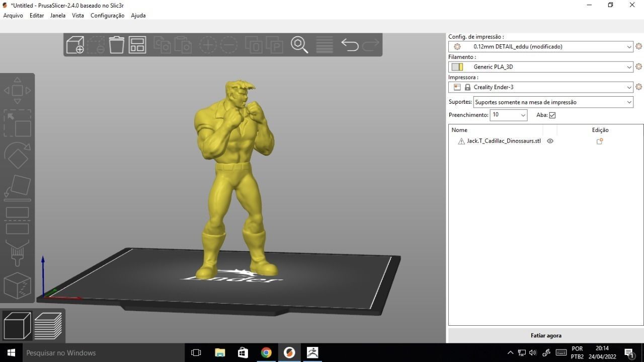Viewport: 644px width, 362px height.
Task: Toggle the Aba (brim) checkbox
Action: tap(552, 115)
